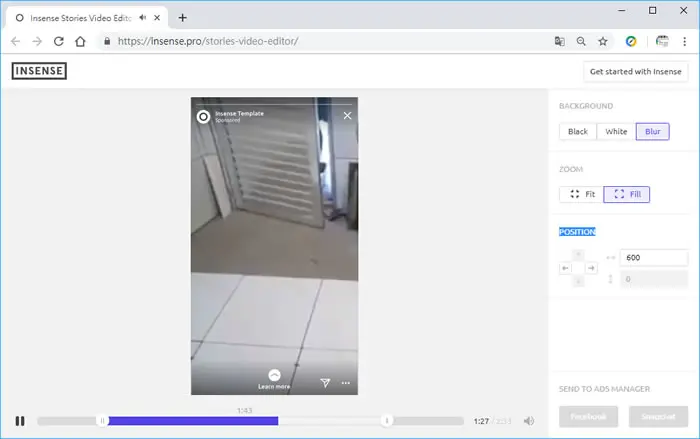Click the trim end handle on timeline

pyautogui.click(x=387, y=421)
